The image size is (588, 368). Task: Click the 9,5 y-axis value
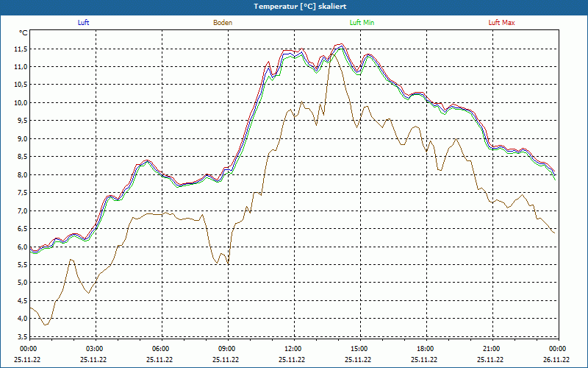[x=22, y=121]
